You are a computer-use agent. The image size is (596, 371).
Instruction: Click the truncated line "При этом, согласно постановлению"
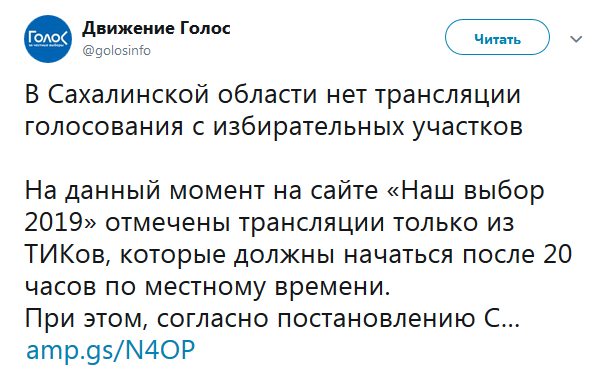[250, 319]
